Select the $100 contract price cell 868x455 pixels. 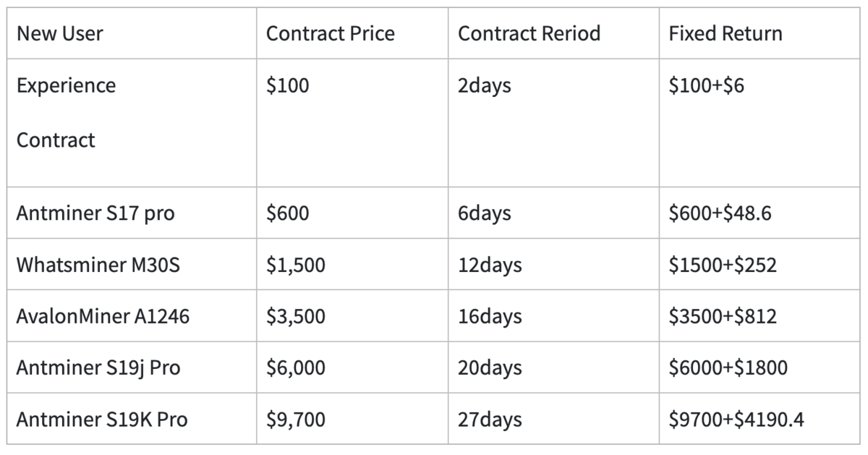[288, 85]
